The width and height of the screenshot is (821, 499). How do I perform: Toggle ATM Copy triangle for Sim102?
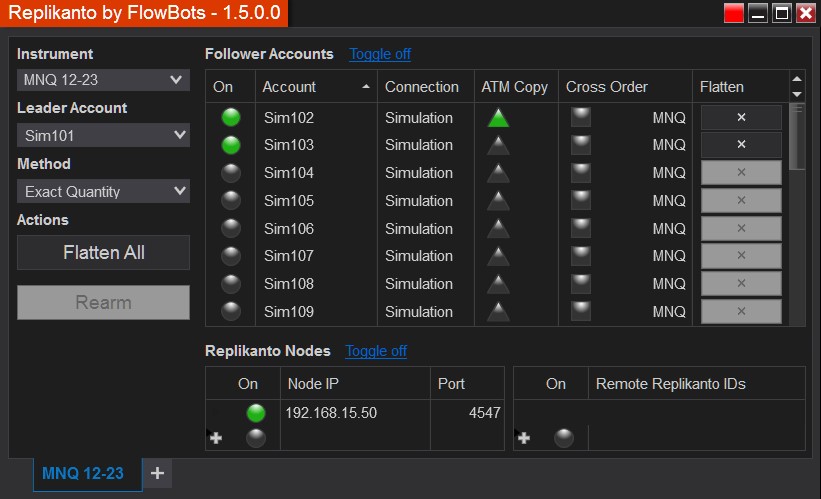point(498,118)
